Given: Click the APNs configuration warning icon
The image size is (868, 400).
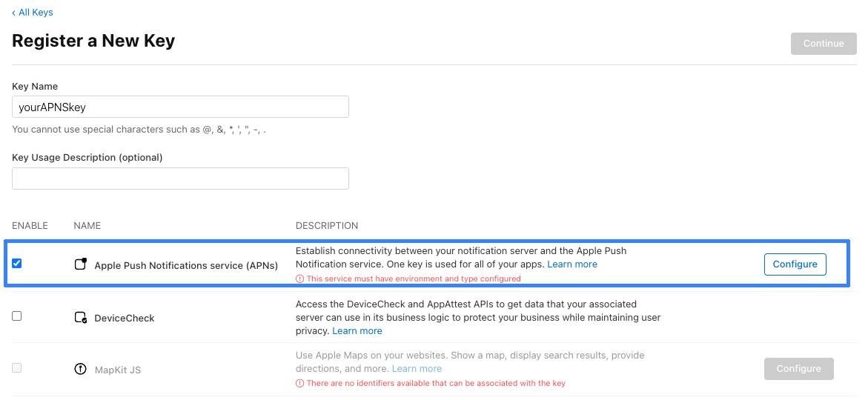Looking at the screenshot, I should [x=300, y=279].
